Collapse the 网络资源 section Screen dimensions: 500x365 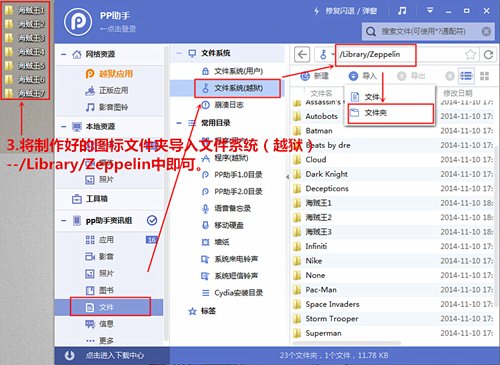tap(64, 54)
